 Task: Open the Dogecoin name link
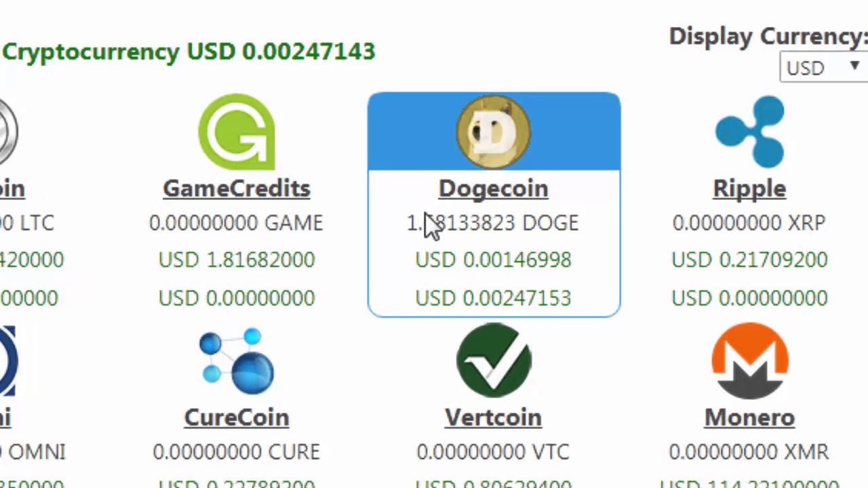coord(494,188)
